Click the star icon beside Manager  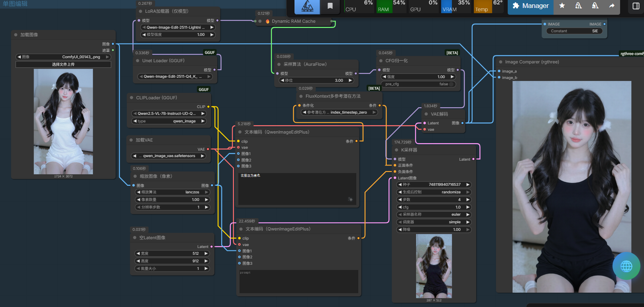click(562, 6)
